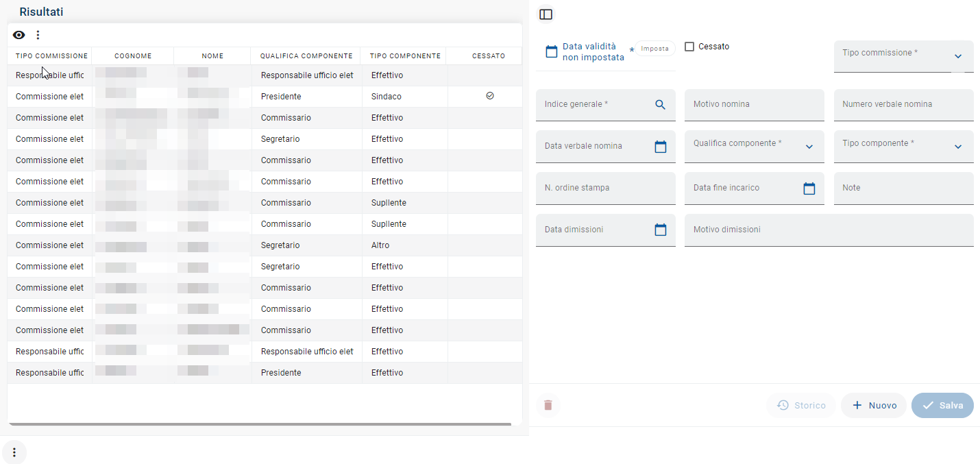Sort by the Cognome column header

(x=133, y=56)
